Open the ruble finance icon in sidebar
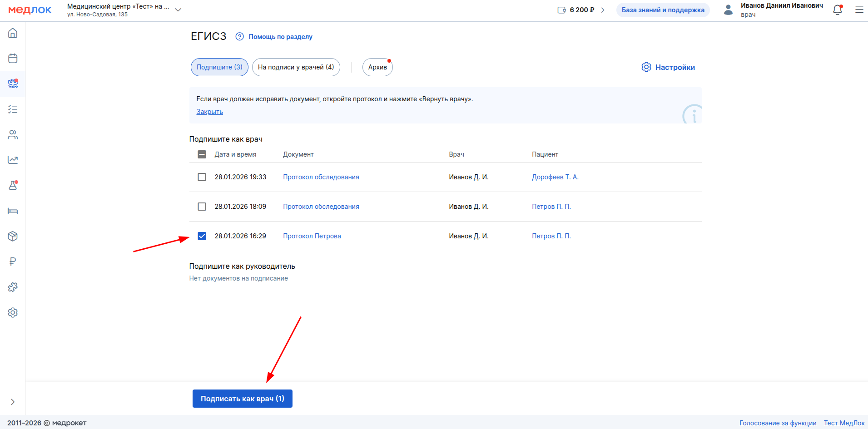868x429 pixels. click(x=13, y=262)
